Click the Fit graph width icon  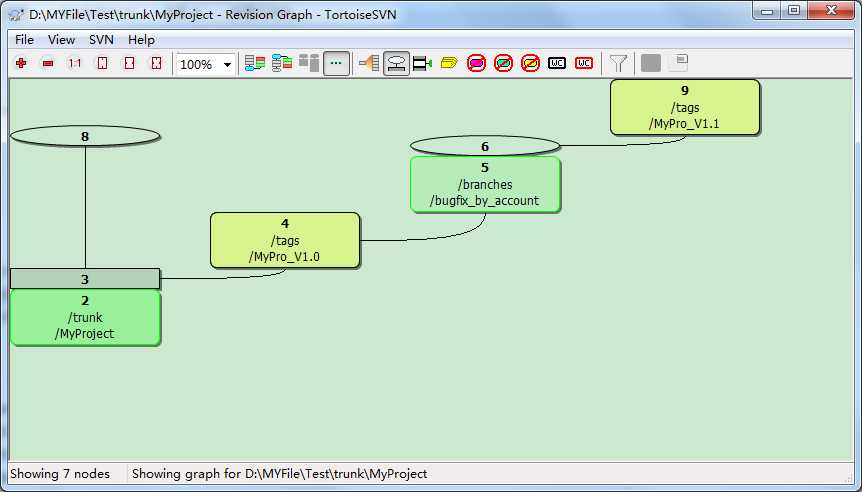point(129,64)
